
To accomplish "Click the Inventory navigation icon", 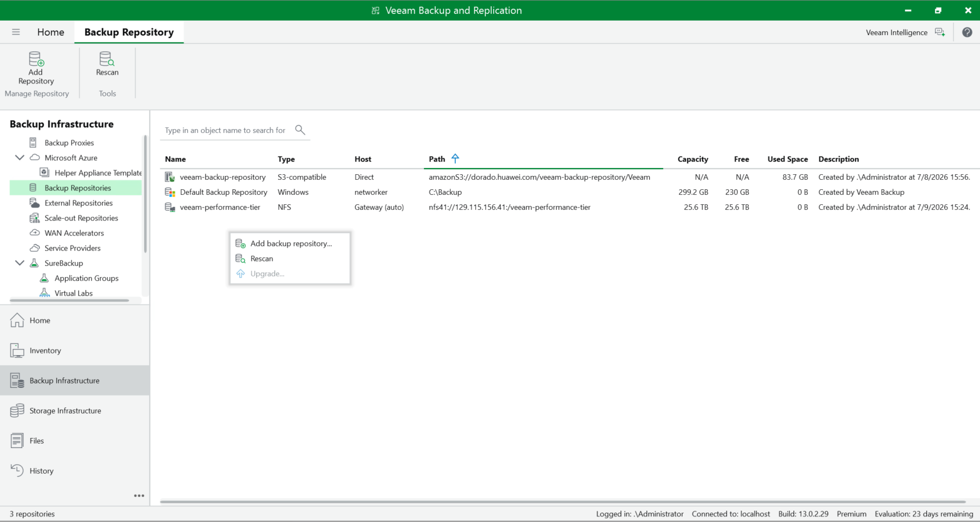I will [18, 350].
